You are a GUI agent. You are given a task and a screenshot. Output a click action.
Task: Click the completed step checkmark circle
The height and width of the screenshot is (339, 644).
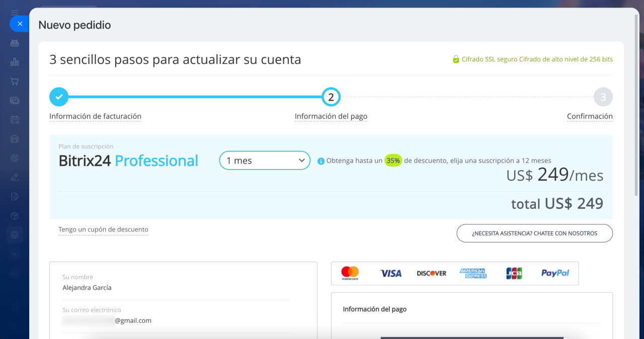click(59, 97)
